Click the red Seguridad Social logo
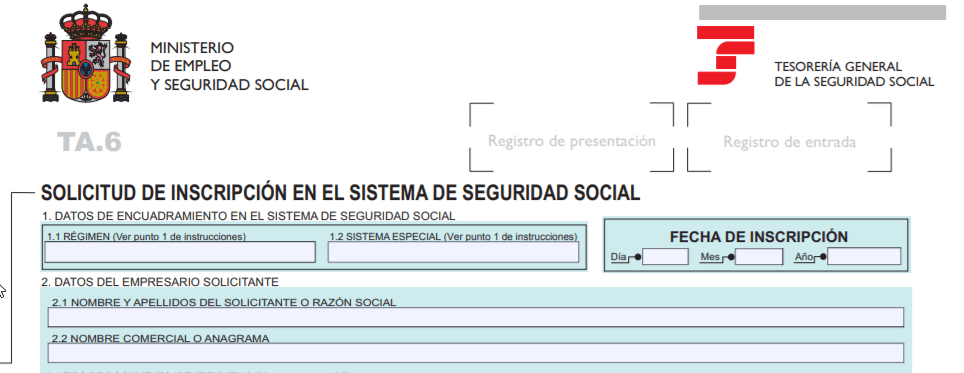 coord(725,55)
